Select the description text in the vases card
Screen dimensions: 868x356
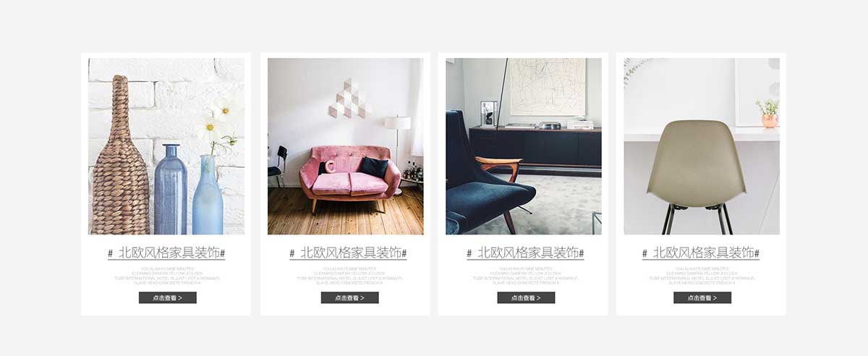[x=167, y=276]
